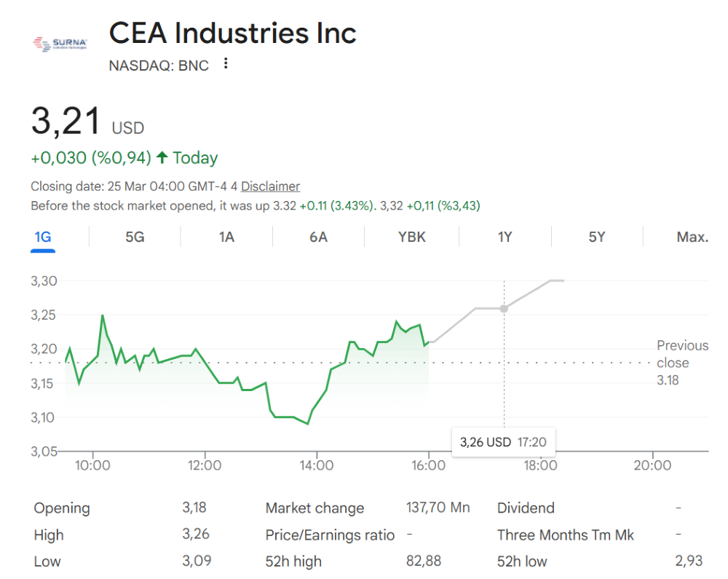The height and width of the screenshot is (579, 728).
Task: Switch to the 5Y chart range
Action: tap(597, 237)
